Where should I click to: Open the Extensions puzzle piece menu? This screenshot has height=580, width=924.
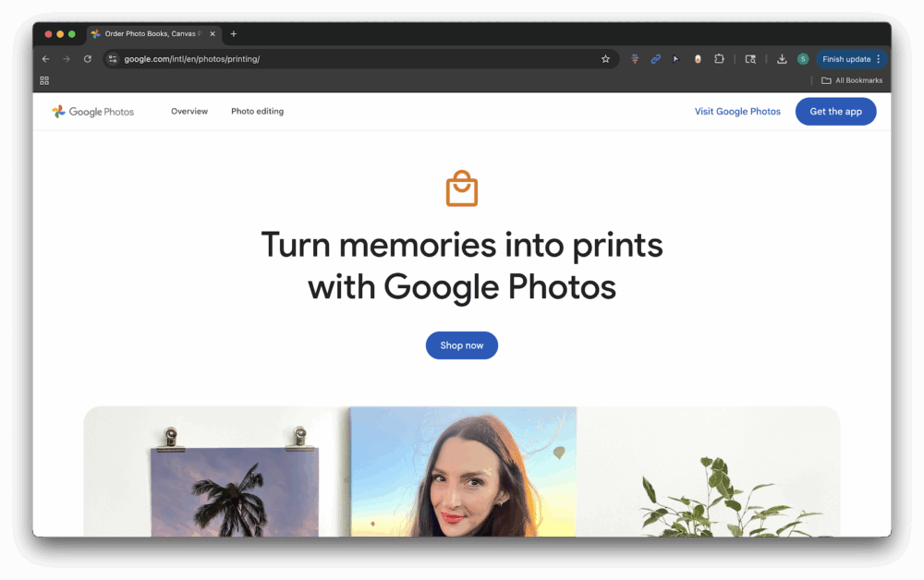719,59
